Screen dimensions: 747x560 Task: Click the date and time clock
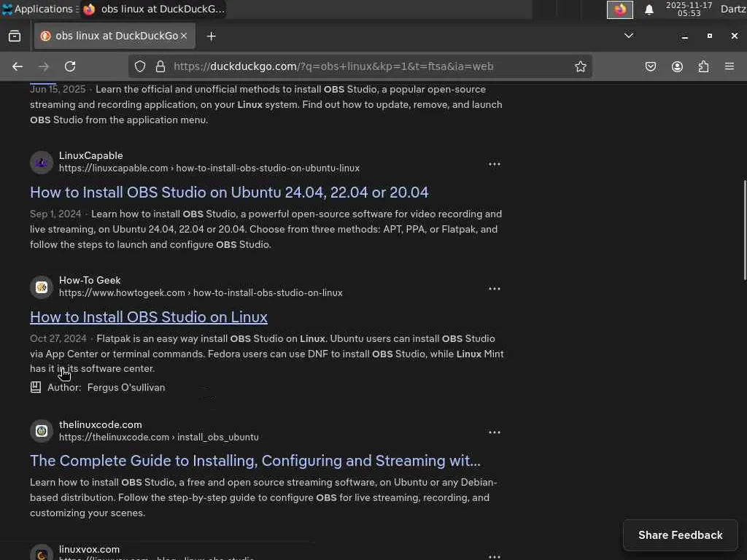(x=689, y=9)
